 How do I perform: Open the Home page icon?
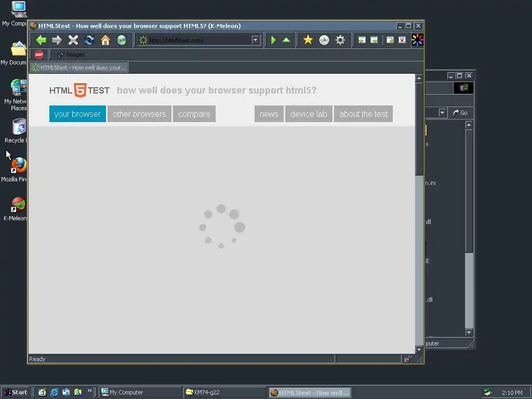(x=105, y=40)
